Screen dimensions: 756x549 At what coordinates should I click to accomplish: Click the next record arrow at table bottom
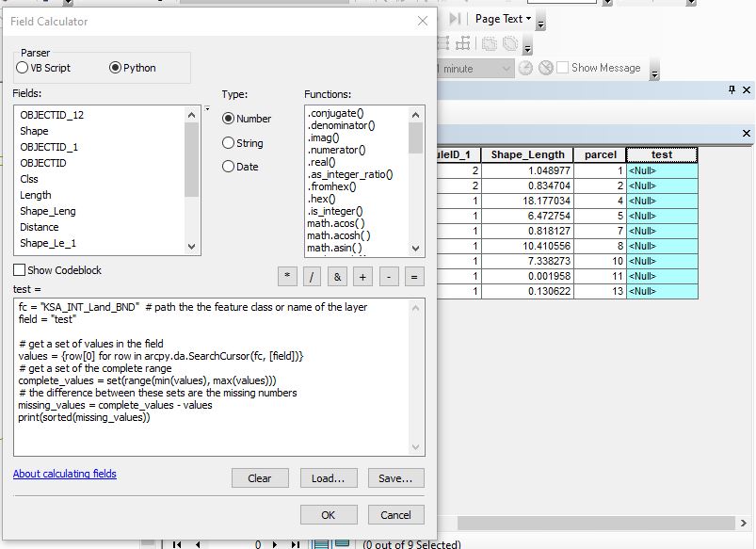(273, 542)
